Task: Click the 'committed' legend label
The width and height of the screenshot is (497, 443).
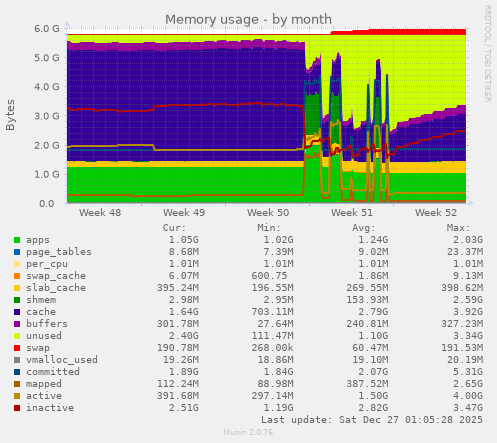Action: (53, 372)
